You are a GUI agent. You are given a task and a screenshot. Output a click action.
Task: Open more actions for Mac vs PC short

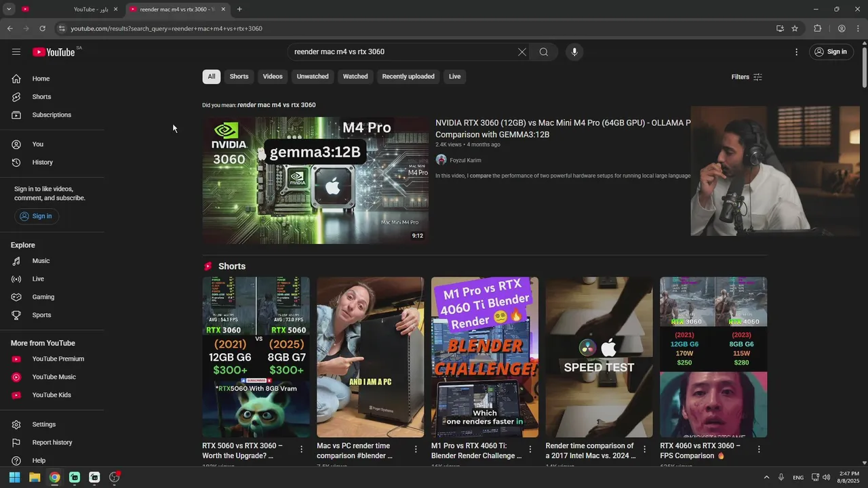click(x=416, y=449)
